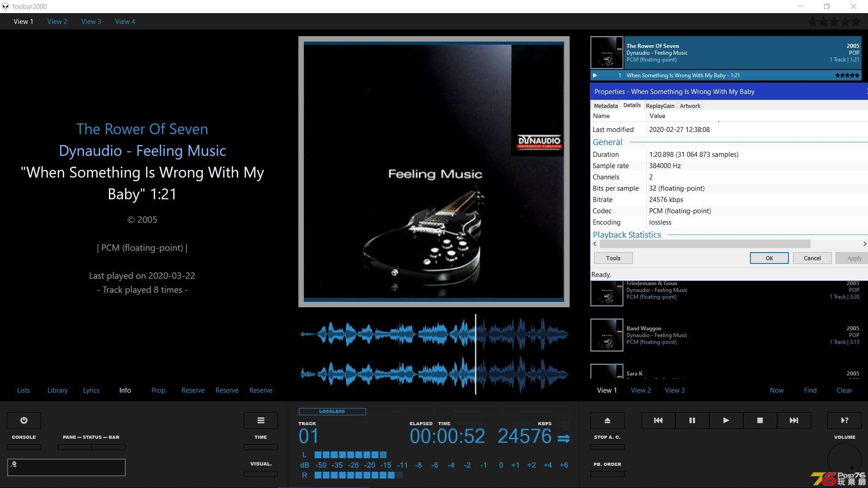Open the Lyrics panel tab
The width and height of the screenshot is (868, 488).
coord(91,390)
